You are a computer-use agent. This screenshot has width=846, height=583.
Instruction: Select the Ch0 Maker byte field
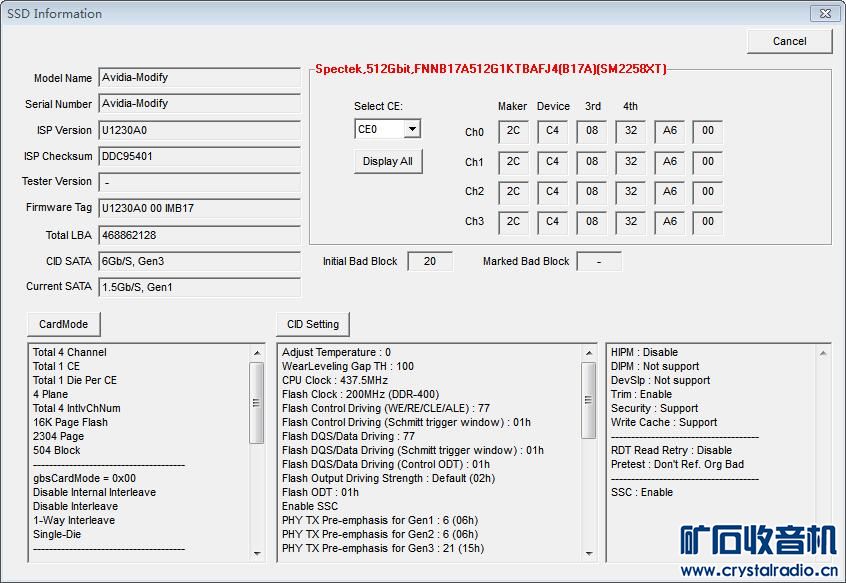point(513,132)
